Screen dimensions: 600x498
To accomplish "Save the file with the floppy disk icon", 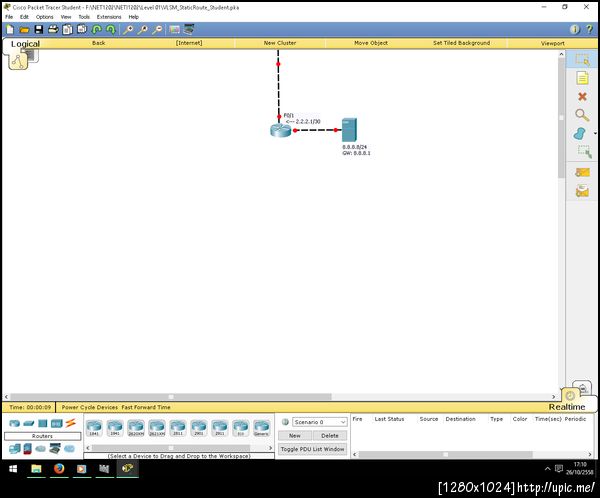I will coord(38,29).
